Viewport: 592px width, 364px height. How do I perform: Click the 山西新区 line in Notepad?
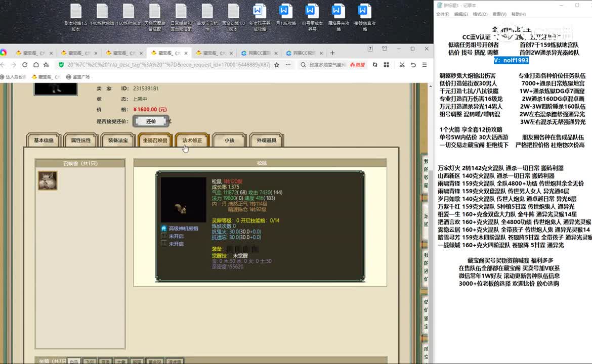click(x=496, y=176)
